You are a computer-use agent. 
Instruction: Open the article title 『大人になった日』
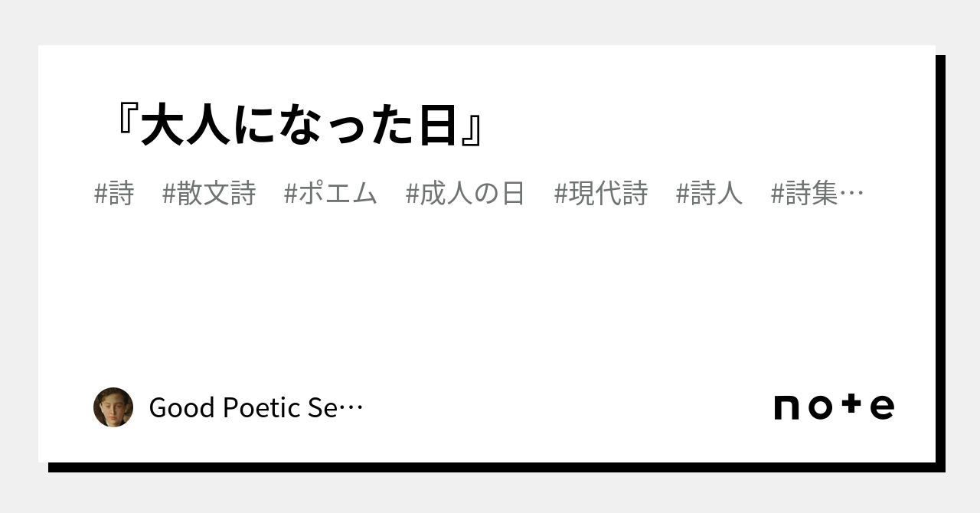point(299,126)
